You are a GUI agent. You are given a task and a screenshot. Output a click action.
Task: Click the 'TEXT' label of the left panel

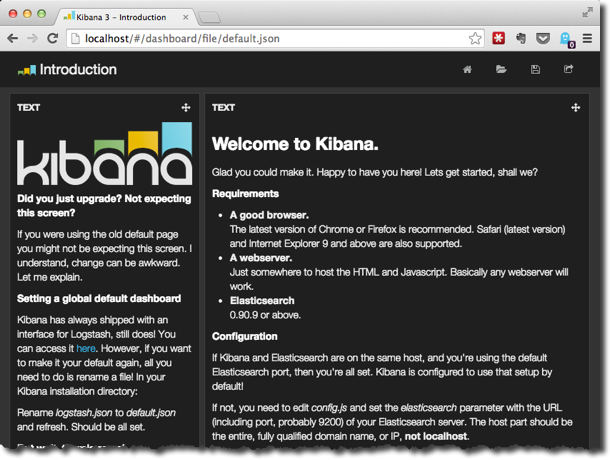pyautogui.click(x=28, y=107)
